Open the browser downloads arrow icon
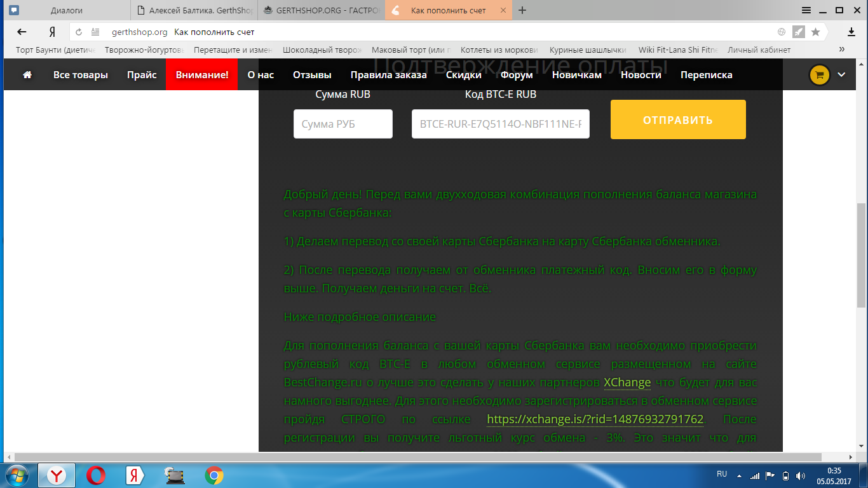Image resolution: width=868 pixels, height=488 pixels. tap(851, 32)
